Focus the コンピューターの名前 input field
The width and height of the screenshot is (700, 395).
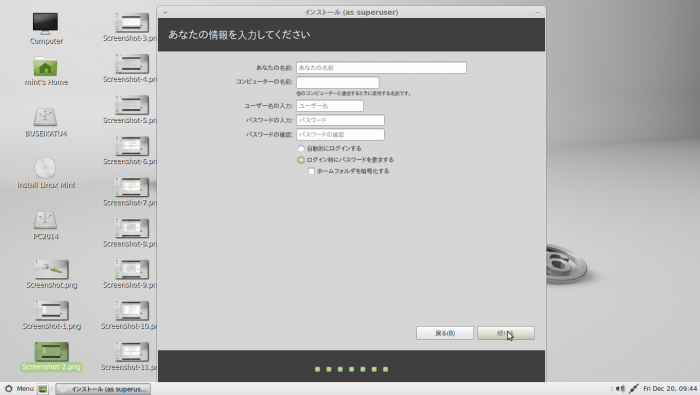pyautogui.click(x=338, y=83)
